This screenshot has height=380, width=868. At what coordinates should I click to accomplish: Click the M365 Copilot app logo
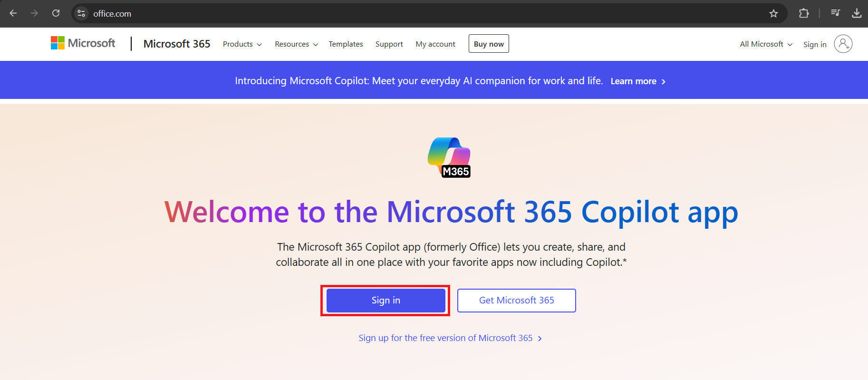449,157
